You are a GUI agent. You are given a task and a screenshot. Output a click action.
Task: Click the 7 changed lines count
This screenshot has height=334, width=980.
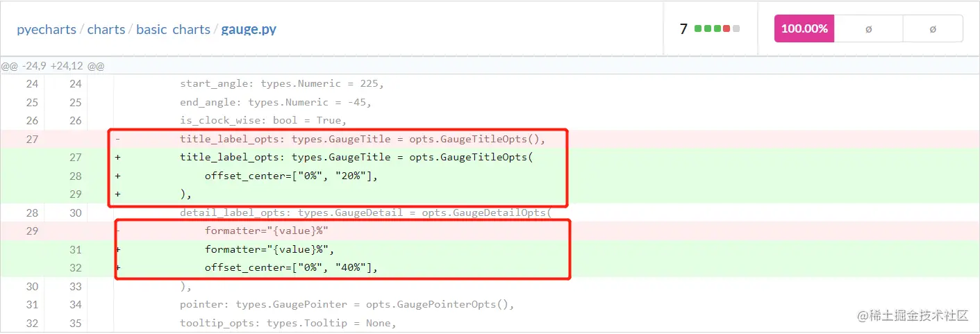point(684,29)
